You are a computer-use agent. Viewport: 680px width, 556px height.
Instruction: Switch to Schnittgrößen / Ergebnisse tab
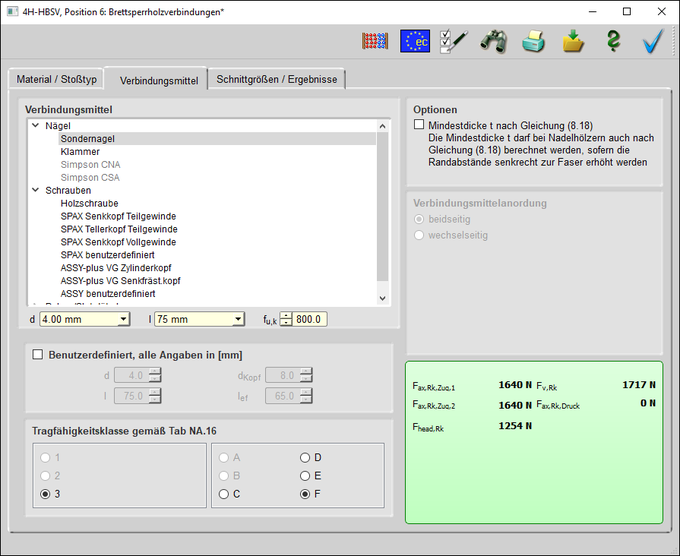[x=277, y=79]
